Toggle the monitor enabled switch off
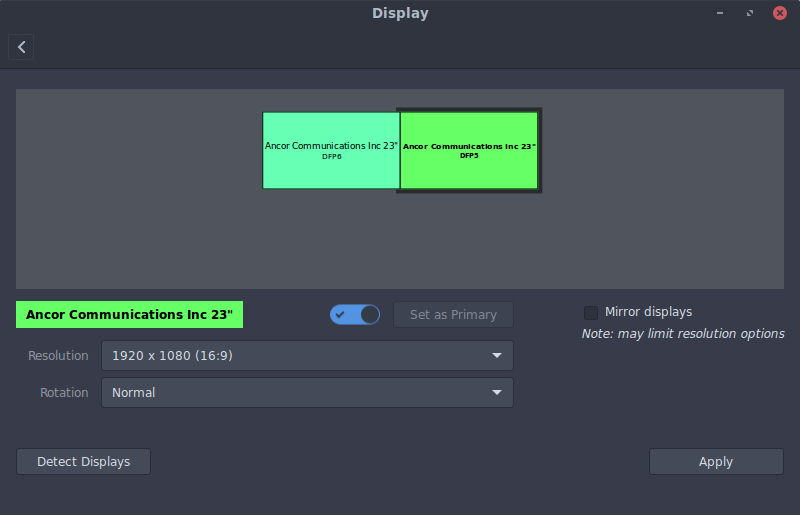 [355, 314]
